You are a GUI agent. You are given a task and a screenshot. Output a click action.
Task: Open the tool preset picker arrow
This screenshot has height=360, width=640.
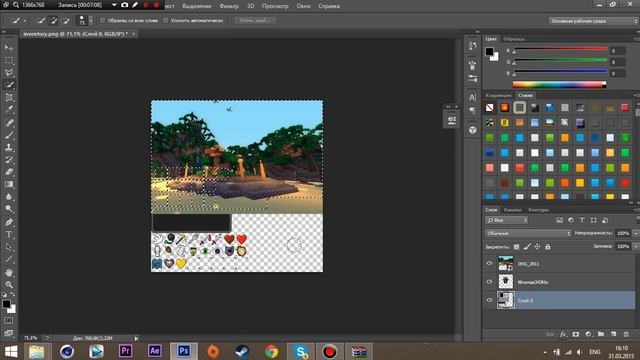(24, 20)
